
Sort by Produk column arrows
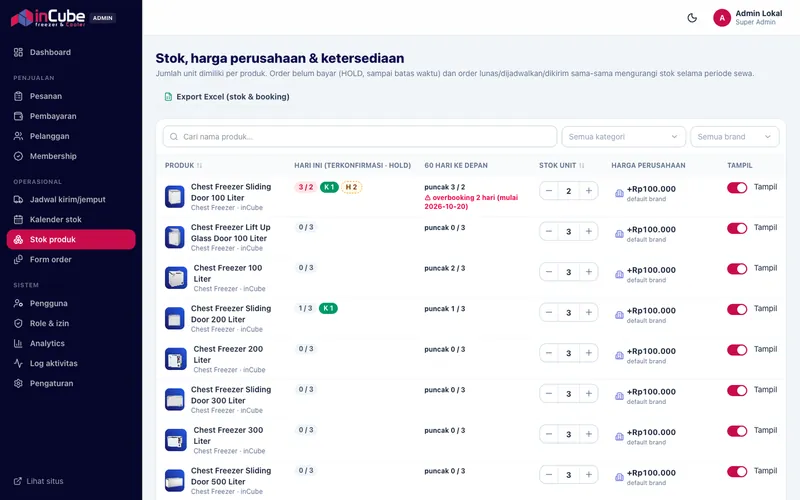(x=199, y=165)
